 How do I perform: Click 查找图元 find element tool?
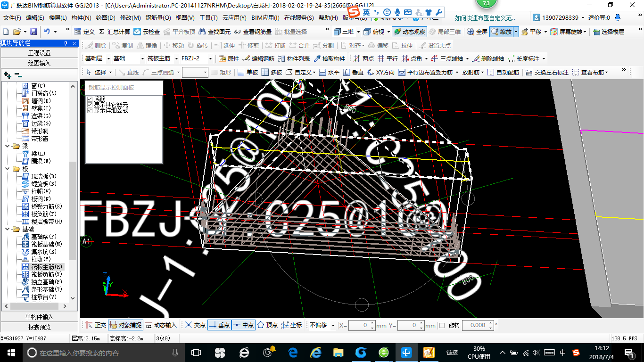tap(215, 32)
